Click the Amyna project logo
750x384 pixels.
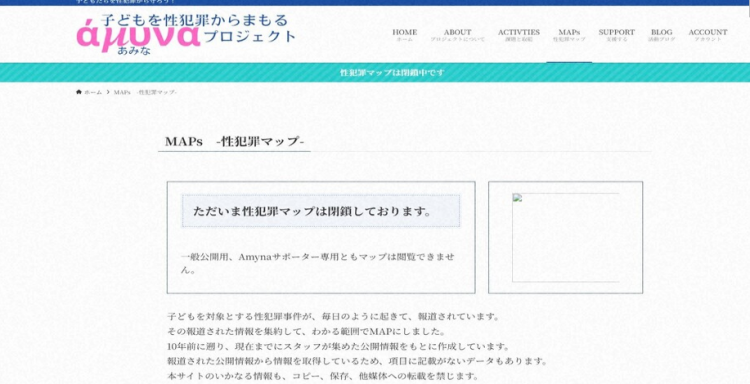point(187,34)
